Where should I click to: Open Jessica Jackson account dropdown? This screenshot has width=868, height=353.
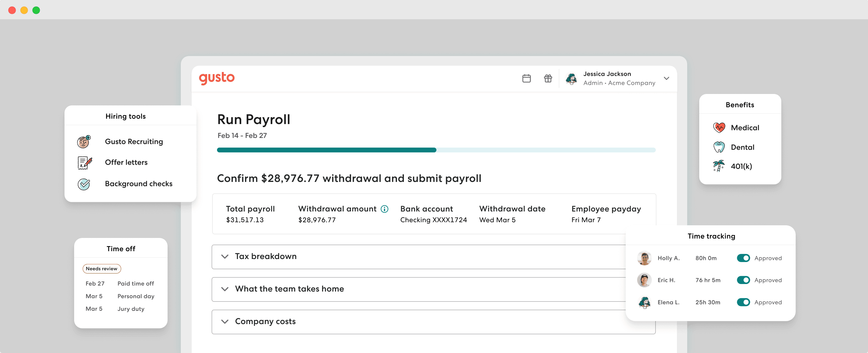pyautogui.click(x=666, y=79)
